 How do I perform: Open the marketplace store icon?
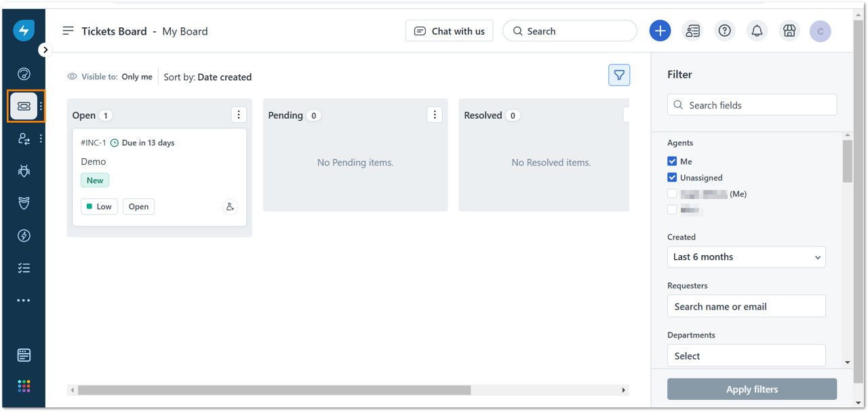(789, 31)
